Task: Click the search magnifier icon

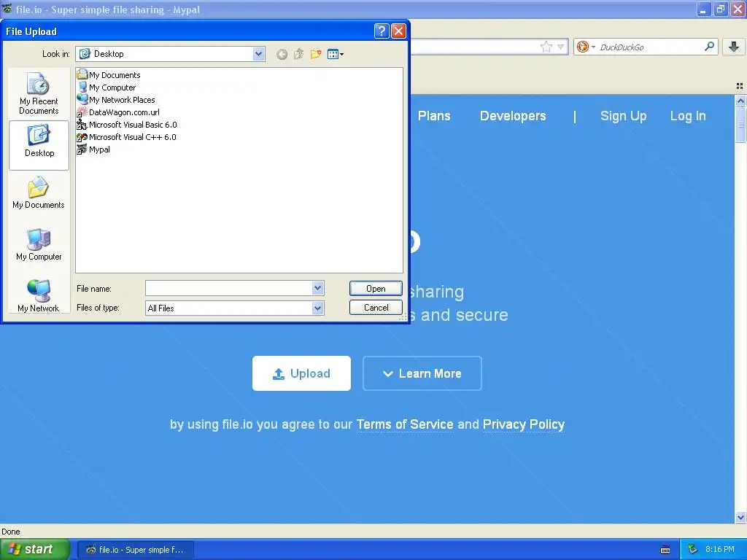Action: coord(709,47)
